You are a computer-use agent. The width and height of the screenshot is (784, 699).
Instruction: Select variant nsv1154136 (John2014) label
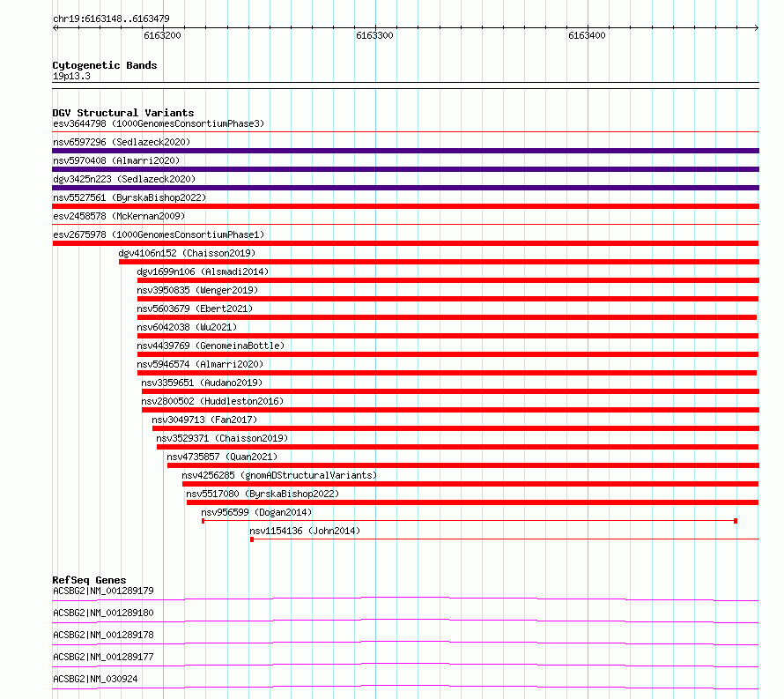pos(305,531)
